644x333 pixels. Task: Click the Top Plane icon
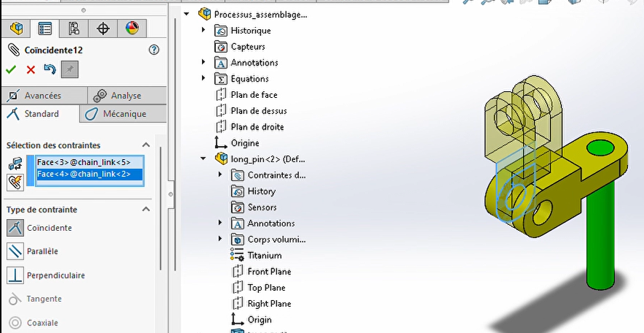238,288
